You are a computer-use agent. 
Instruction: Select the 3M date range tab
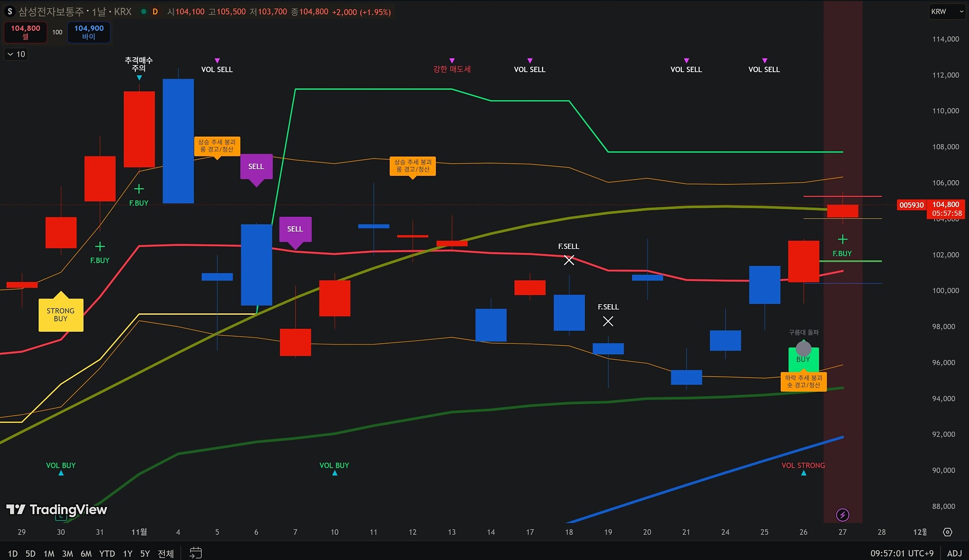67,553
